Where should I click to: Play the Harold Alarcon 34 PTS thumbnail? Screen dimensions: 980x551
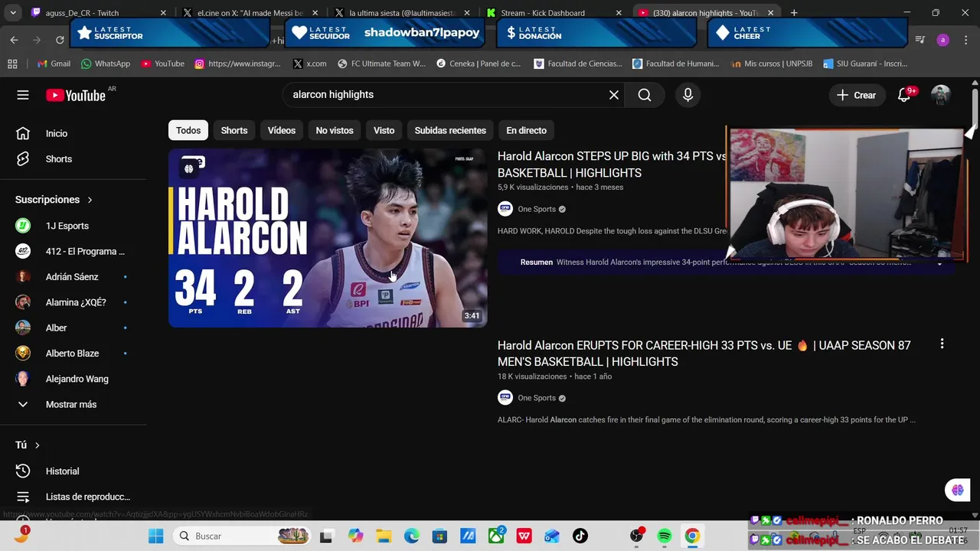pyautogui.click(x=328, y=238)
